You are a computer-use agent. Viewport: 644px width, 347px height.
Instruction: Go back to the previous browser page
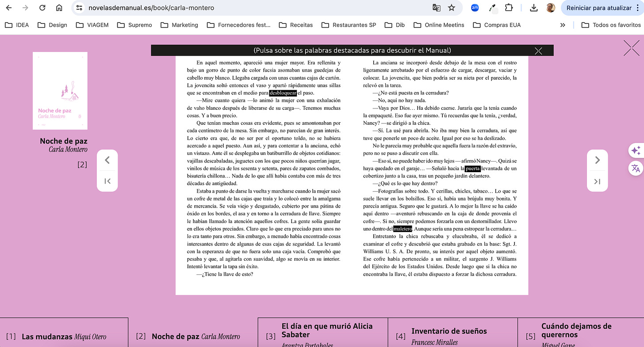click(x=9, y=8)
